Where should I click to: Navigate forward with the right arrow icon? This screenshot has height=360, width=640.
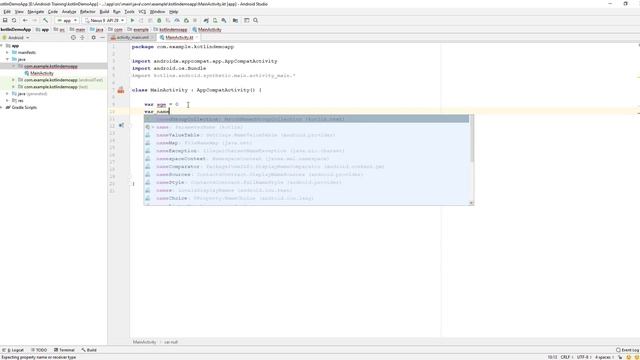coord(35,20)
